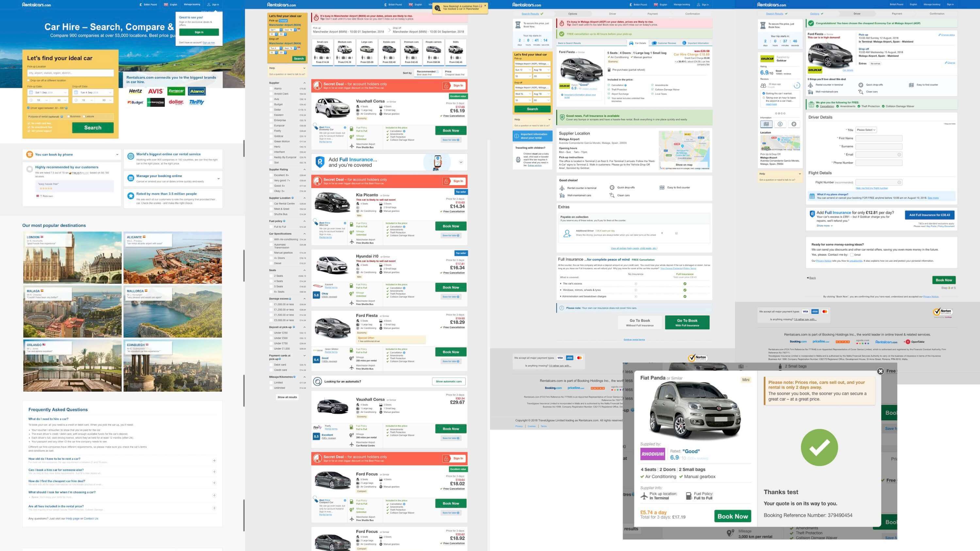
Task: Tick the Full to Full fuel filter
Action: pos(271,227)
